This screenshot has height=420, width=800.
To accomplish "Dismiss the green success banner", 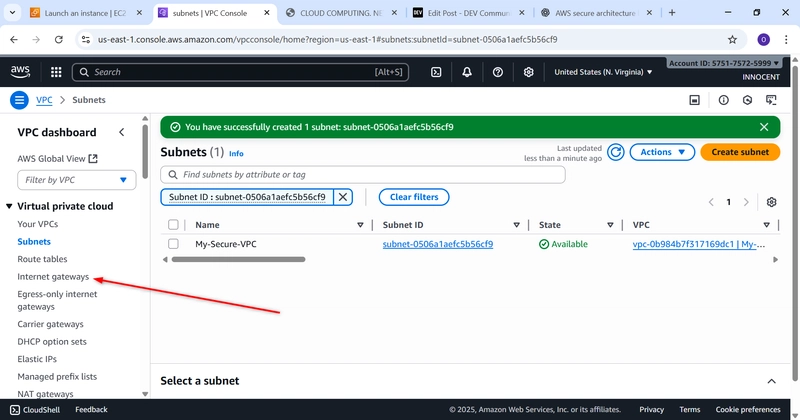I will (x=764, y=127).
